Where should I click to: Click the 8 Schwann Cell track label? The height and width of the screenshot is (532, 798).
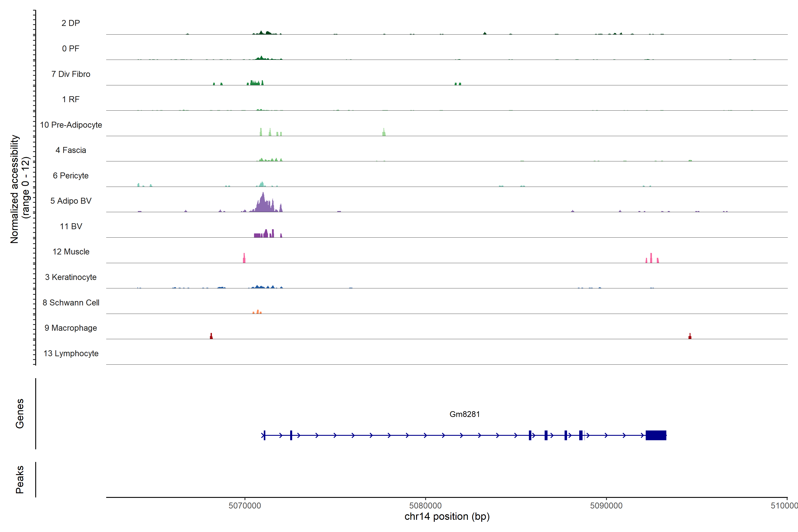[x=71, y=303]
